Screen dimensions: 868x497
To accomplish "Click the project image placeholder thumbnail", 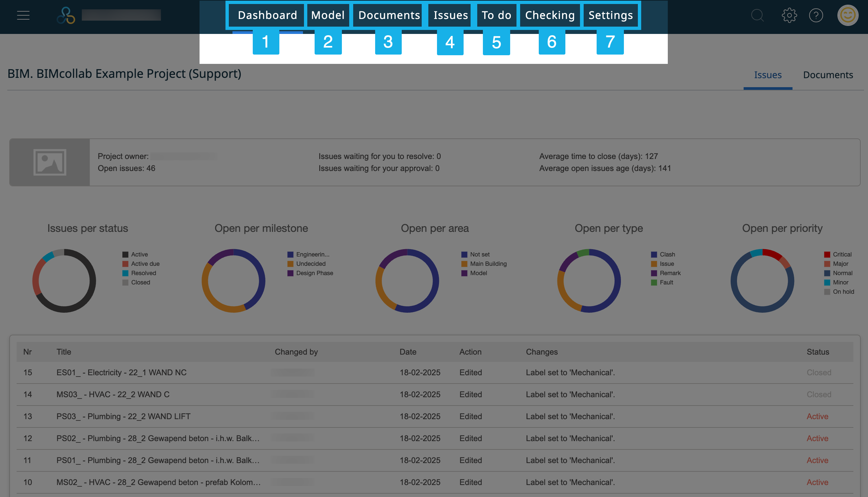I will (50, 162).
